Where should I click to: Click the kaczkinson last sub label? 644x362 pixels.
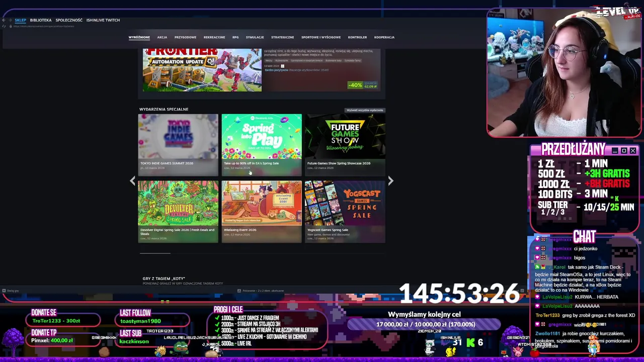pyautogui.click(x=134, y=341)
